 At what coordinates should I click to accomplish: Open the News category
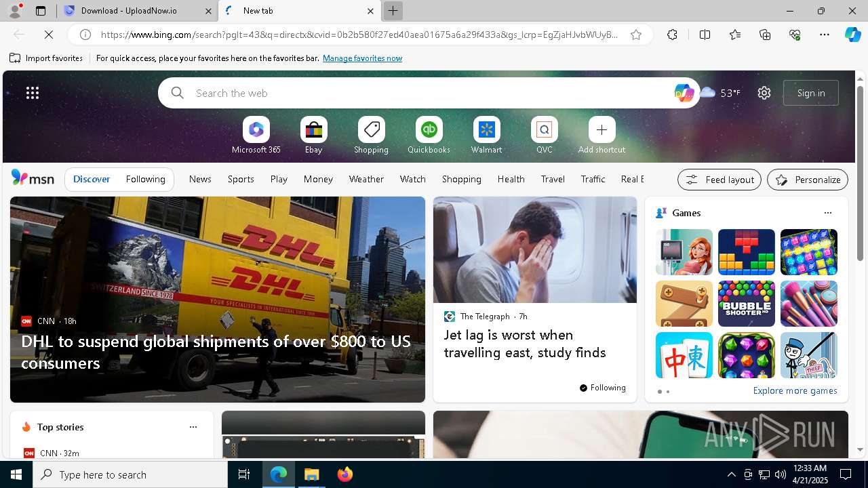pos(200,179)
